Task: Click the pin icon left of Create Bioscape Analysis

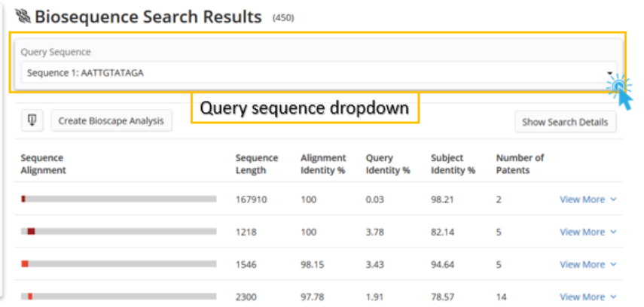Action: (x=32, y=120)
